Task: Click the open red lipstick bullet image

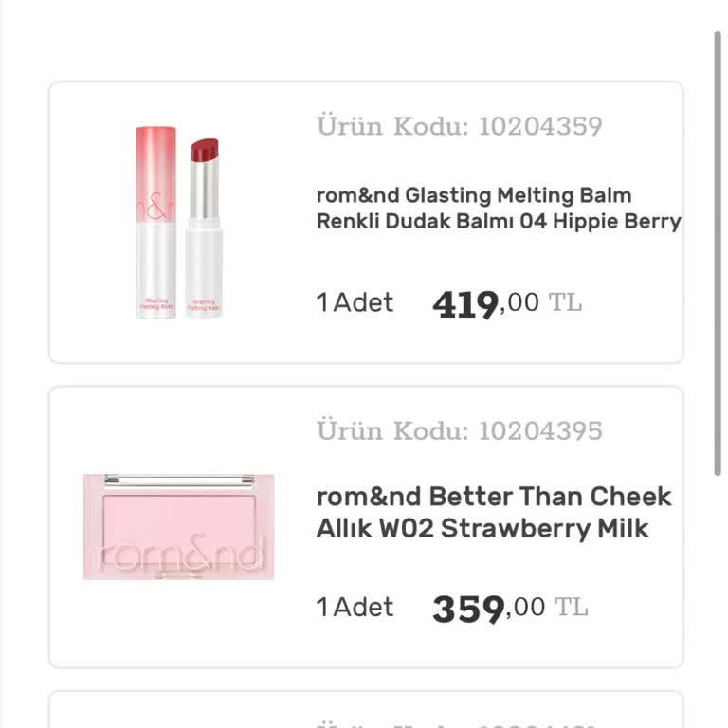Action: click(x=203, y=227)
